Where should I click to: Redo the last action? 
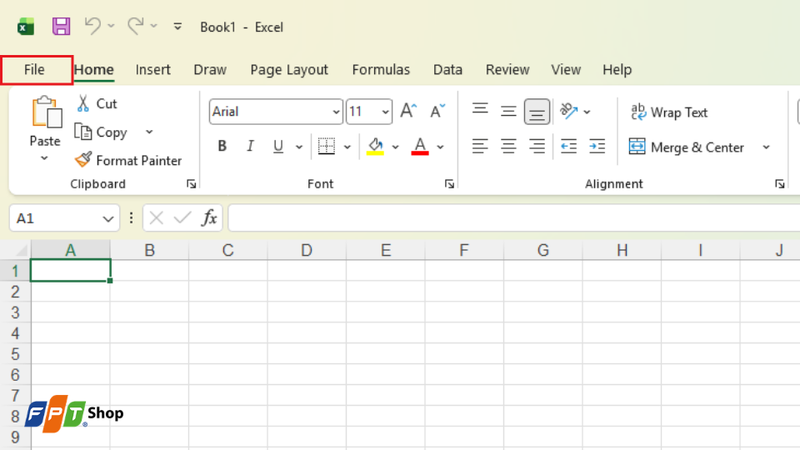135,26
